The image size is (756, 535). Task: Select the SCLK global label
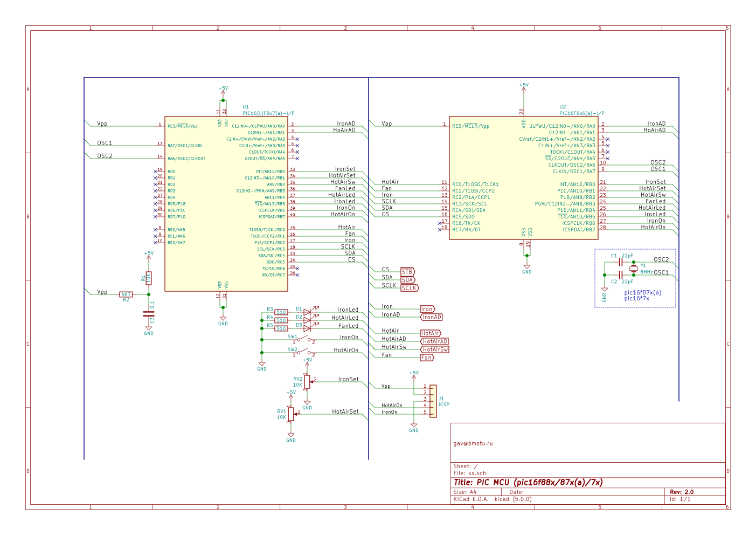[409, 288]
